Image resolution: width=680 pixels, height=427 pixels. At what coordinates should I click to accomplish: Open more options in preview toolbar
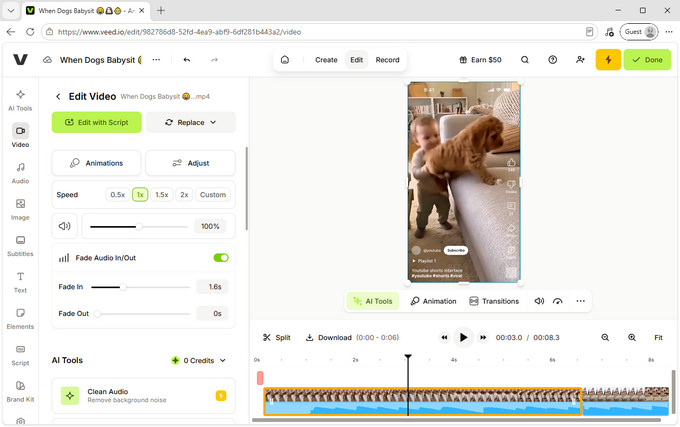click(x=580, y=301)
